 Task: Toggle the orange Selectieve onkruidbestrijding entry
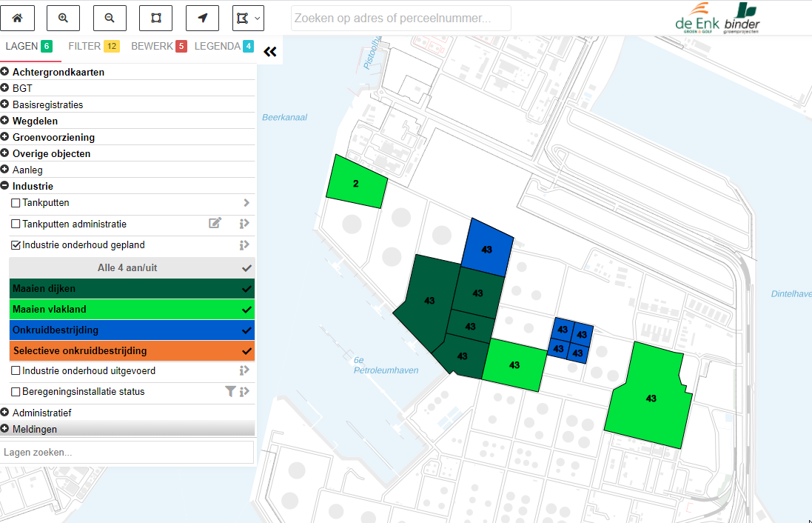[132, 350]
